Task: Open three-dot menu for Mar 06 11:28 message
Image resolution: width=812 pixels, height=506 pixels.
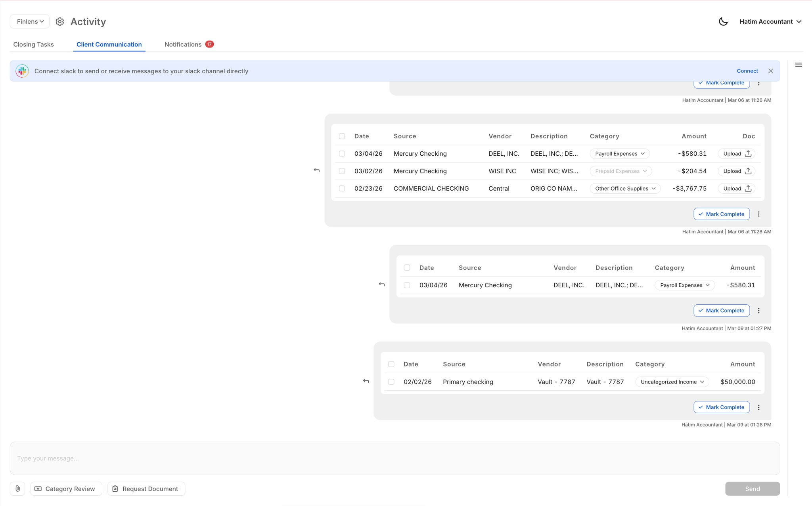Action: pos(759,214)
